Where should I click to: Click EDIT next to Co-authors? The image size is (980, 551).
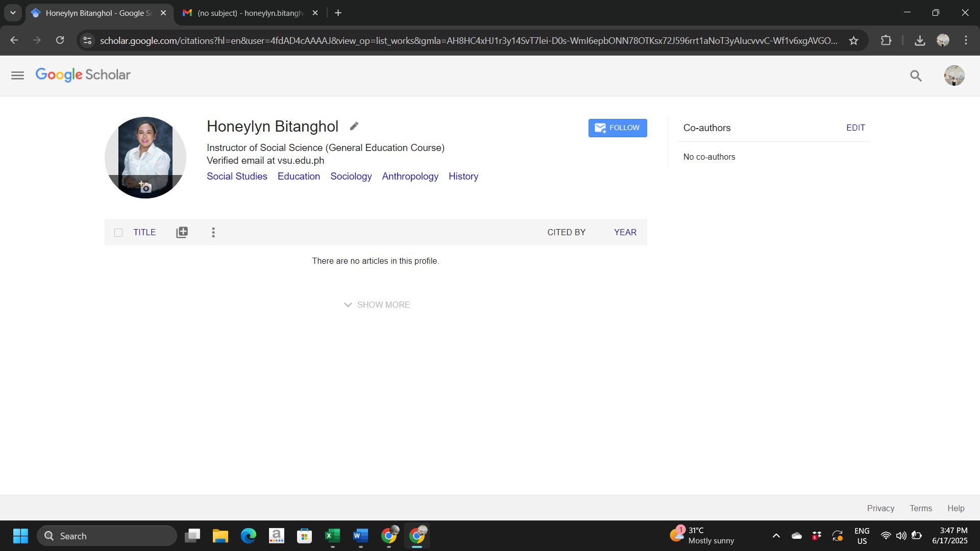point(855,128)
